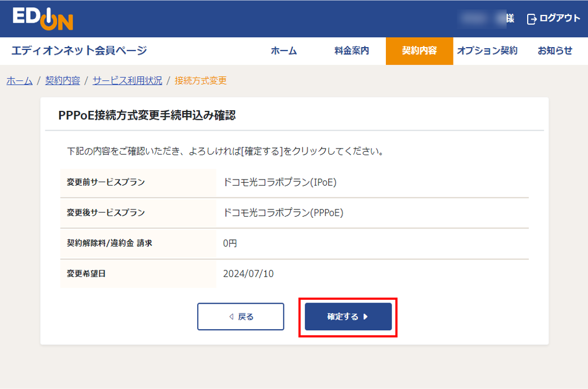The image size is (588, 389).
Task: Open the 料金案内 navigation tab
Action: tap(352, 51)
